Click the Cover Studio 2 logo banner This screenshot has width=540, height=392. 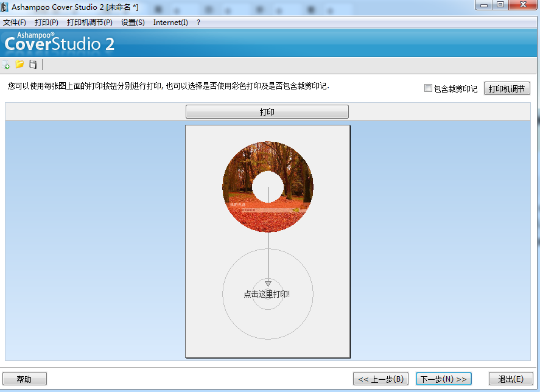(x=60, y=43)
